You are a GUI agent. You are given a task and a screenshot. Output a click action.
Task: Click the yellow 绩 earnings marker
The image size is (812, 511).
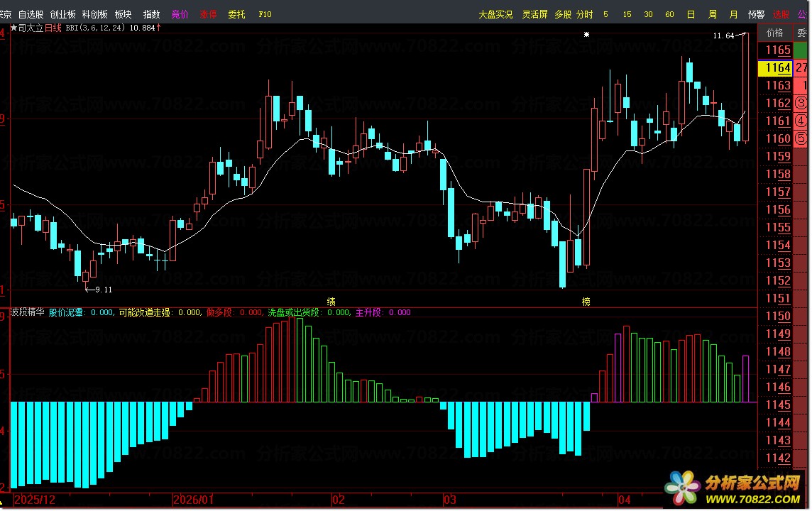pos(331,302)
